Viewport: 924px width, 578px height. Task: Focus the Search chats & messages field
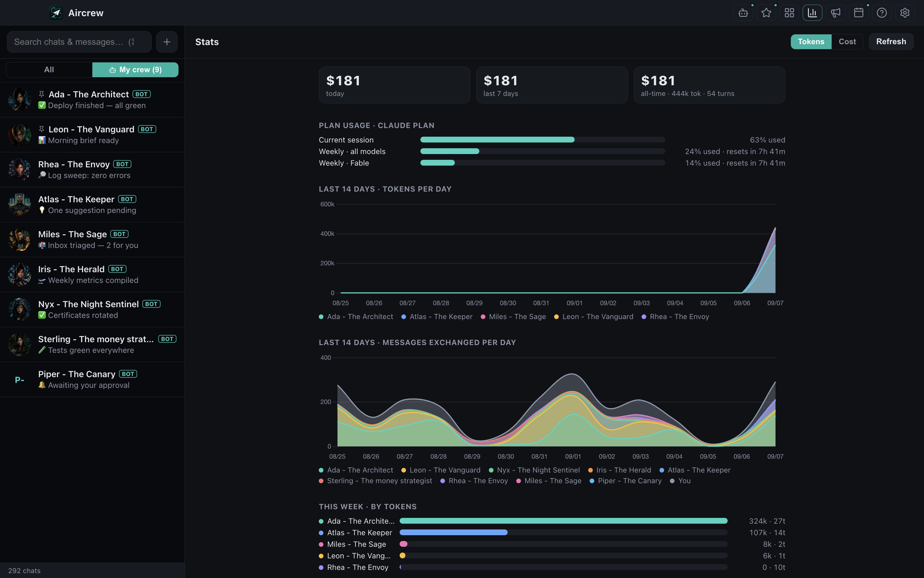click(x=79, y=42)
